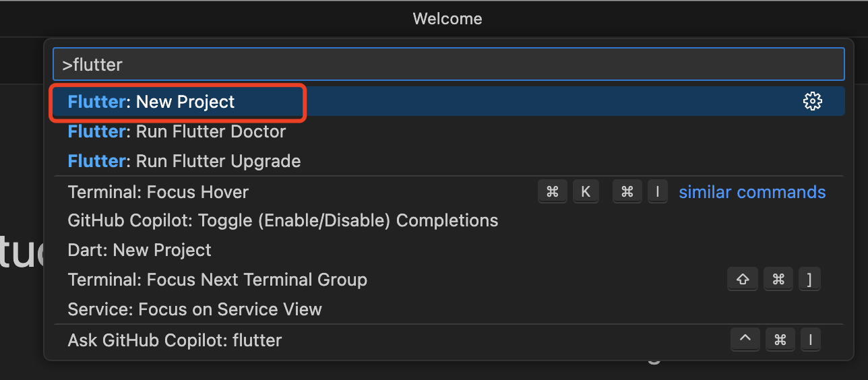Click the Shift arrow keycap icon
This screenshot has height=380, width=868.
click(x=743, y=280)
